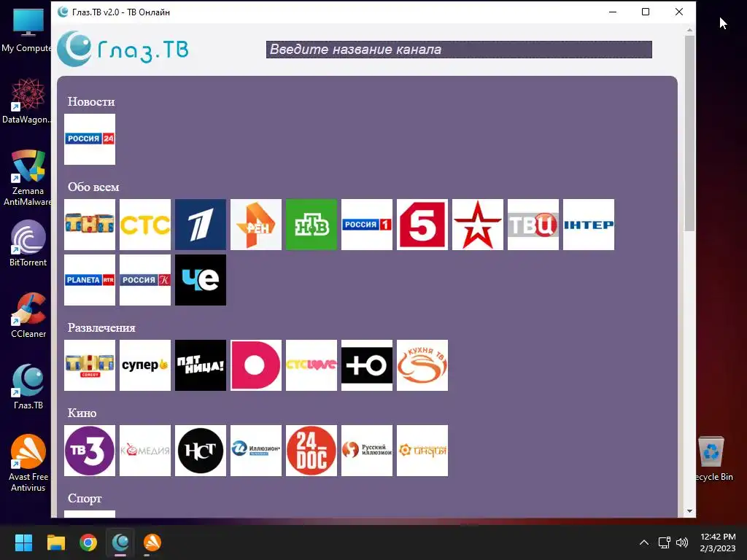The width and height of the screenshot is (747, 560).
Task: Click the scrollbar up arrow
Action: click(689, 31)
